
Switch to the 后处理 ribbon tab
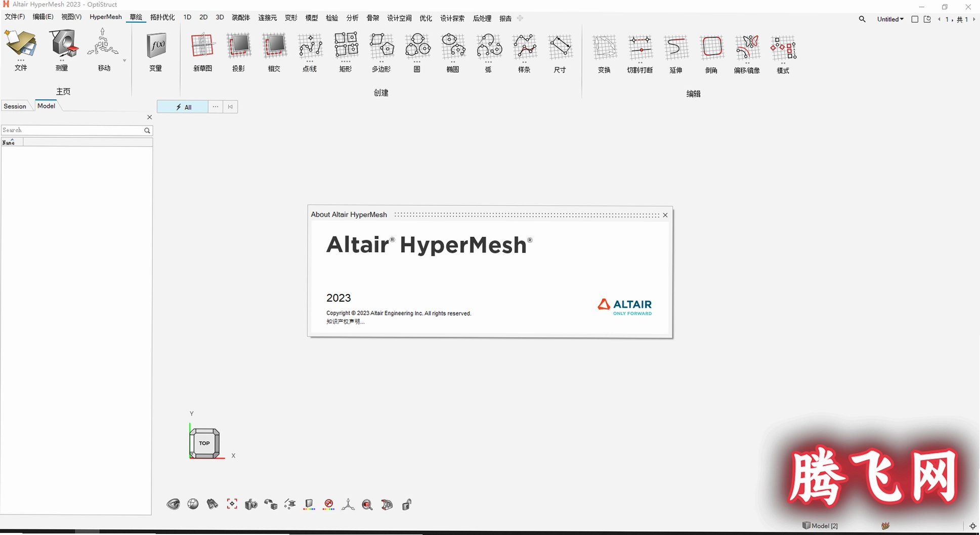pyautogui.click(x=482, y=18)
